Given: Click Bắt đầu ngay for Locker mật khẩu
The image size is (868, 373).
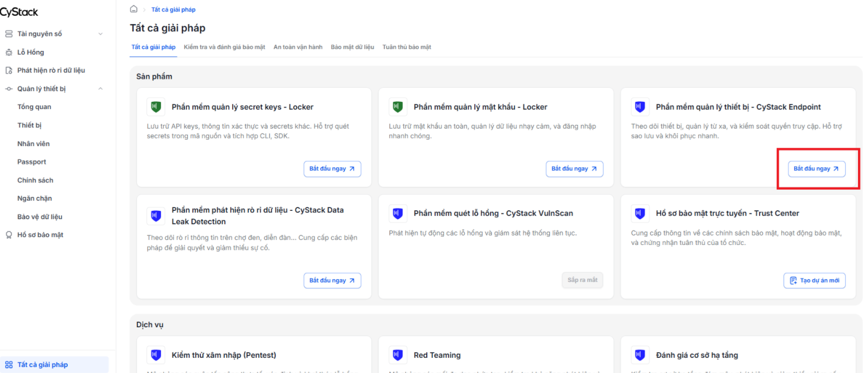Looking at the screenshot, I should pos(574,169).
